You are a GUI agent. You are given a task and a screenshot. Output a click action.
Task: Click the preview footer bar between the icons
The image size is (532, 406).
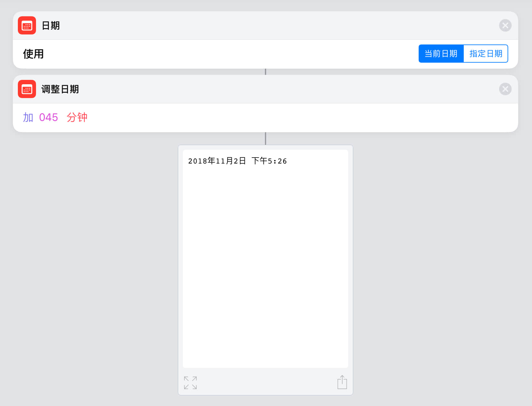266,382
